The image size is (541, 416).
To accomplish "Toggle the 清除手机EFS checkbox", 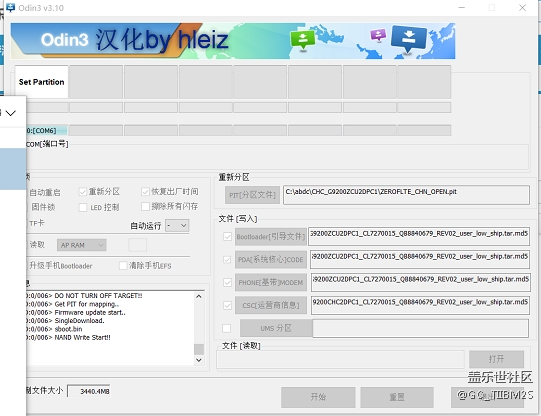I will tap(123, 265).
